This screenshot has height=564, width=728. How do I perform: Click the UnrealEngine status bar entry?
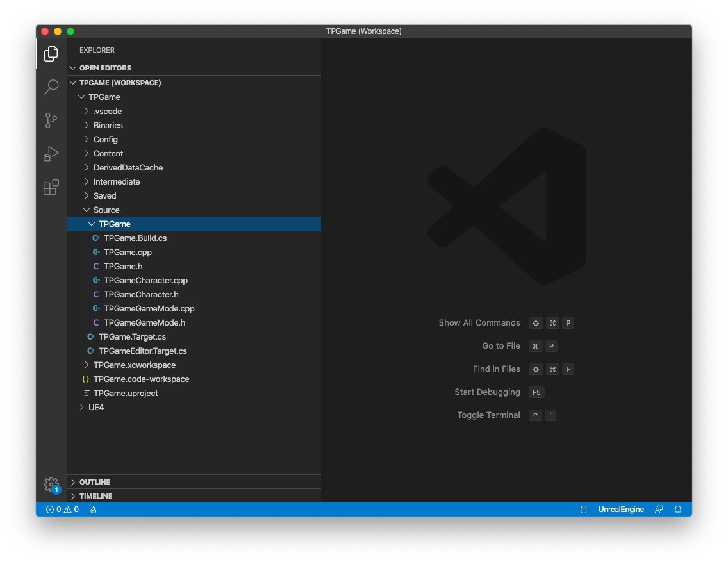621,510
